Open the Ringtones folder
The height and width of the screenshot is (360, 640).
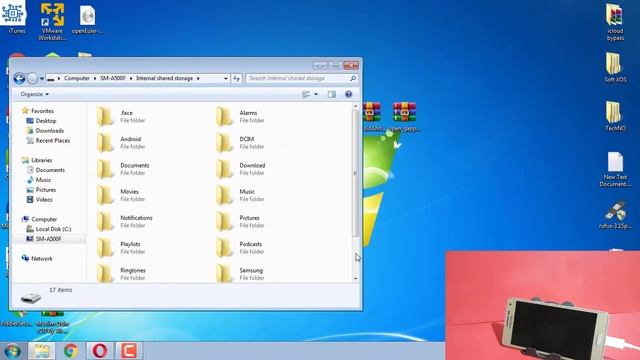(122, 274)
